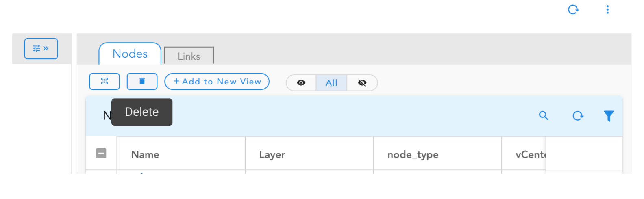The height and width of the screenshot is (199, 644).
Task: Switch to the Links tab
Action: [189, 56]
